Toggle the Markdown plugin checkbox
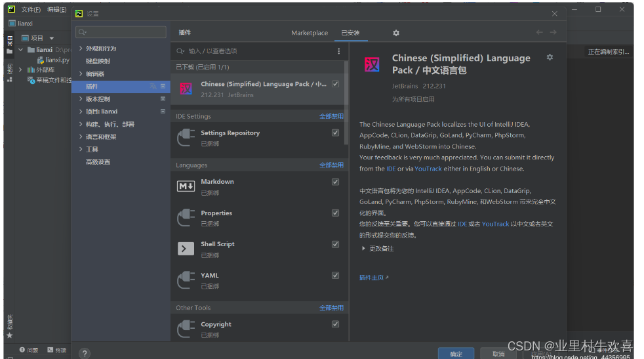644x359 pixels. tap(336, 182)
